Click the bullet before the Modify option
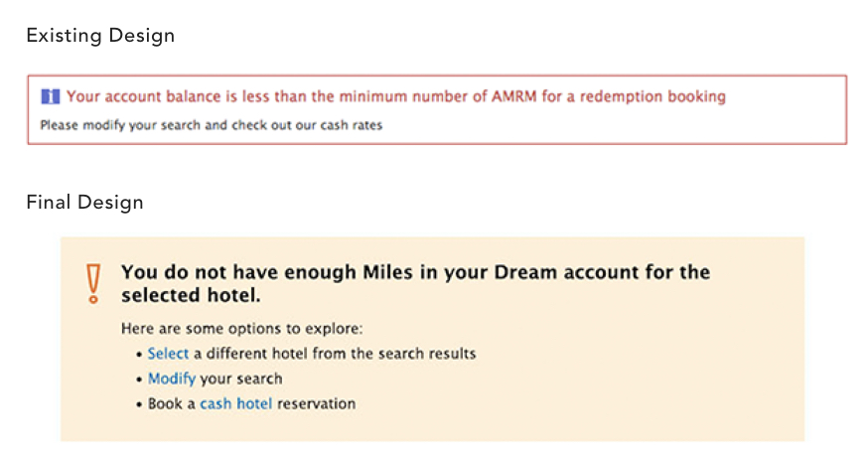Screen dimensions: 868x459 pos(139,380)
